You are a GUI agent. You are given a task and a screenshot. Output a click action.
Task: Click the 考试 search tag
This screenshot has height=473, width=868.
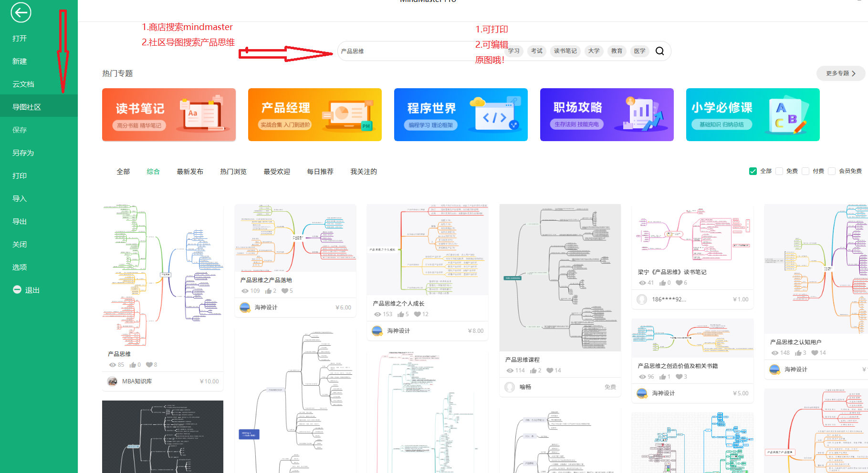(537, 51)
